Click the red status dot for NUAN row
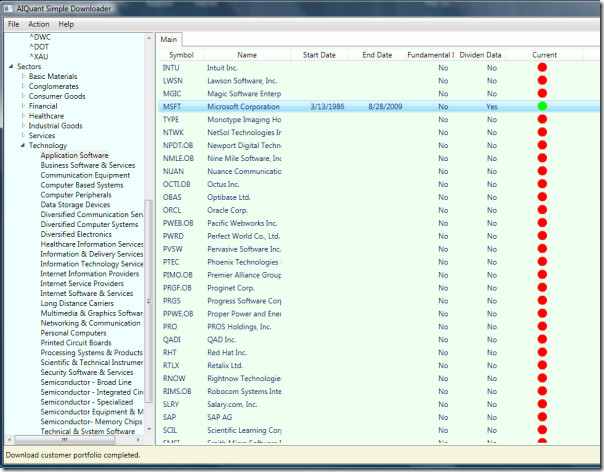This screenshot has height=472, width=604. 542,171
